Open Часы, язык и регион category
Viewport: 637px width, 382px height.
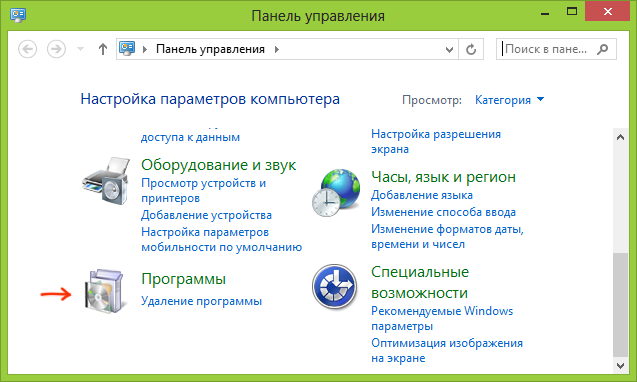point(444,177)
